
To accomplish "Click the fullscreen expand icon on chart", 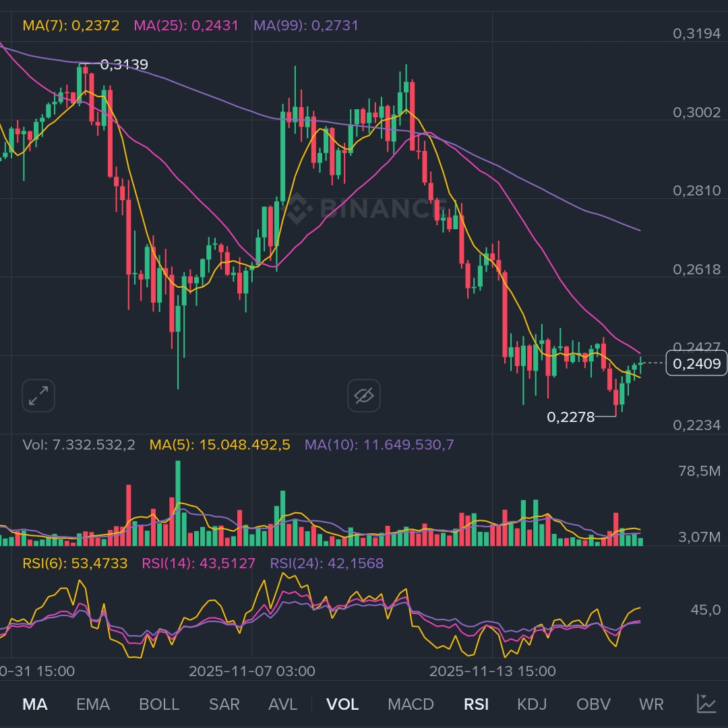I will coord(38,396).
